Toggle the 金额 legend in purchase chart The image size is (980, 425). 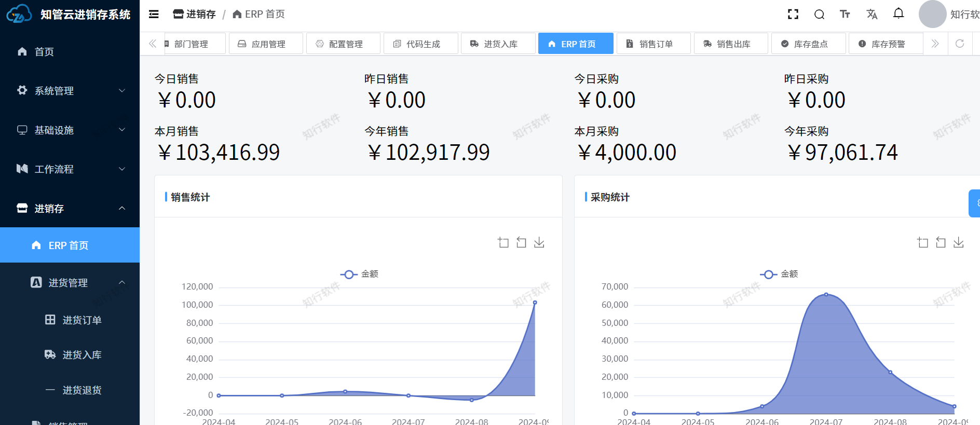coord(779,274)
